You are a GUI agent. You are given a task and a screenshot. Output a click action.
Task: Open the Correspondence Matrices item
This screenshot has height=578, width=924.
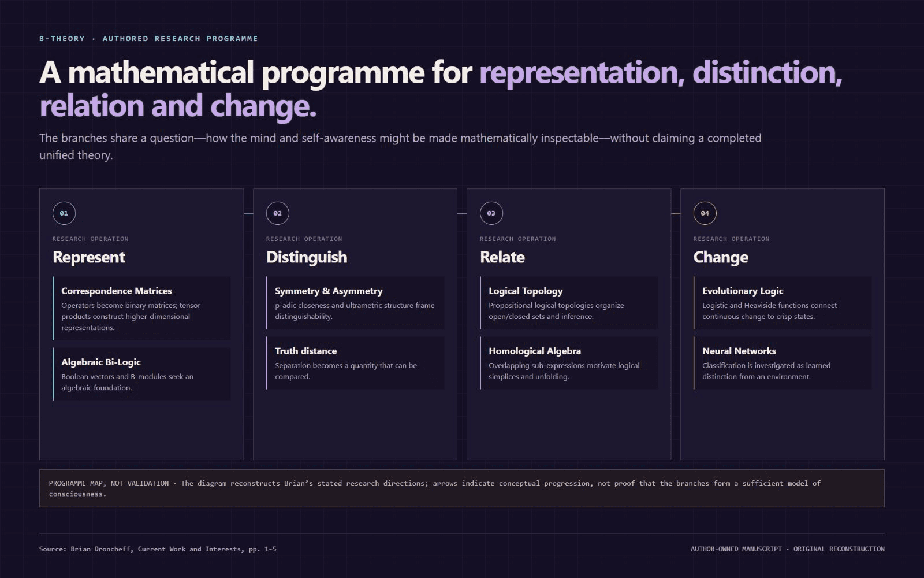pos(141,309)
